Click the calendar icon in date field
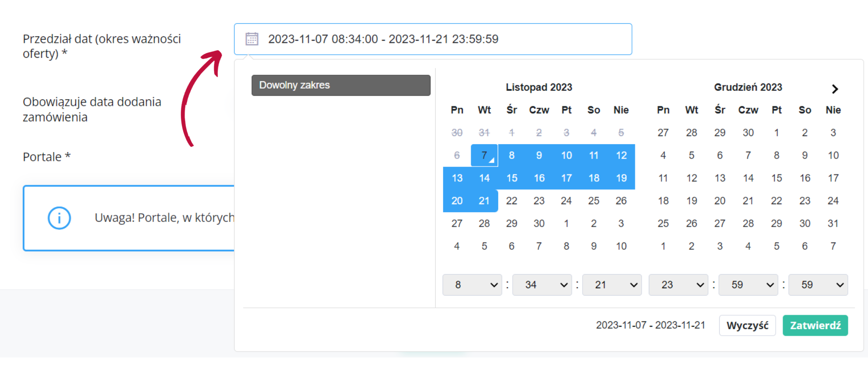The image size is (868, 373). click(252, 39)
